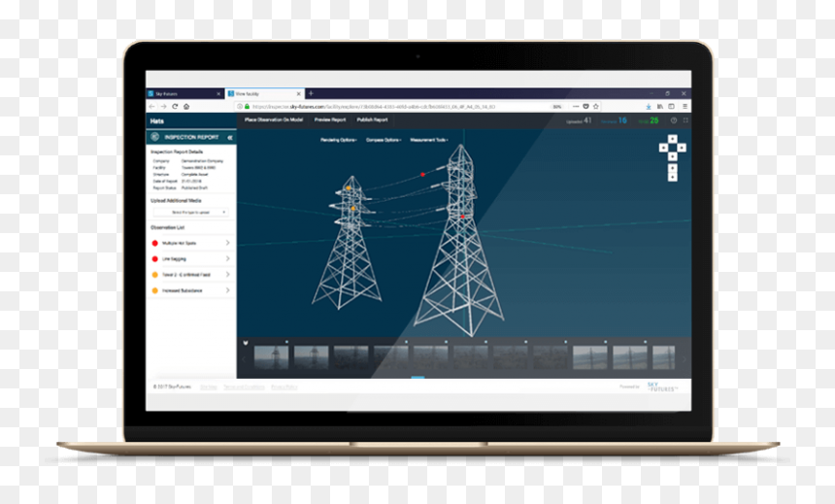Expand the Line Sagging observation

pyautogui.click(x=191, y=259)
